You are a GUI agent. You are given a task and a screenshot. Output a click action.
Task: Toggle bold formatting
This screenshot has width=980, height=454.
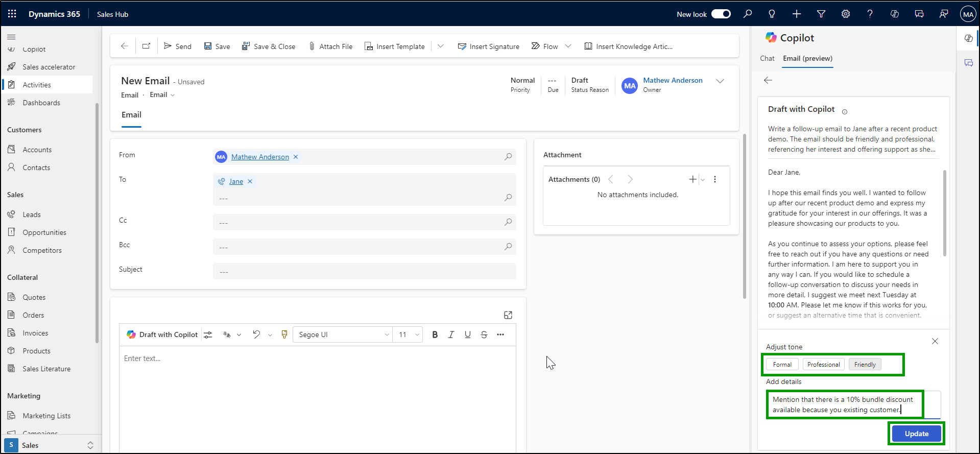(x=435, y=334)
